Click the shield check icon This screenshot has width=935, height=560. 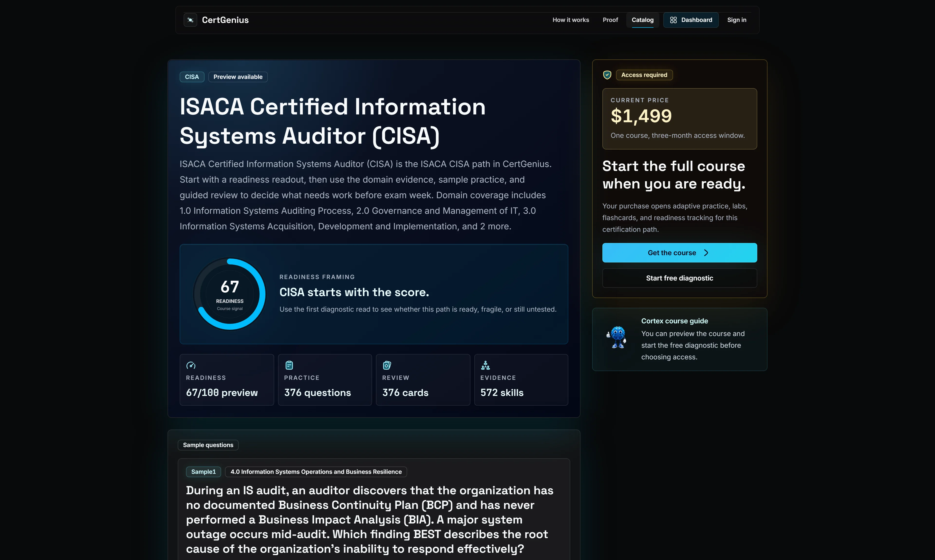[x=607, y=75]
